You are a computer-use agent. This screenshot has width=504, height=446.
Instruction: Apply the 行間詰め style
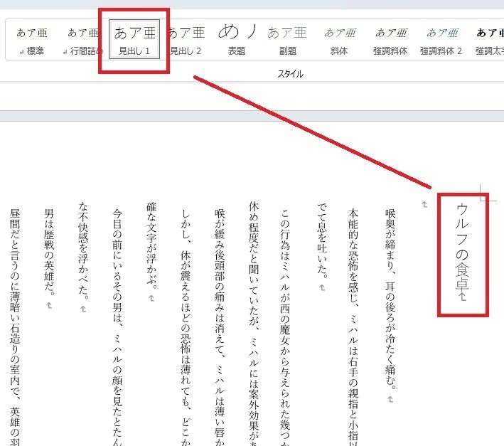[83, 41]
